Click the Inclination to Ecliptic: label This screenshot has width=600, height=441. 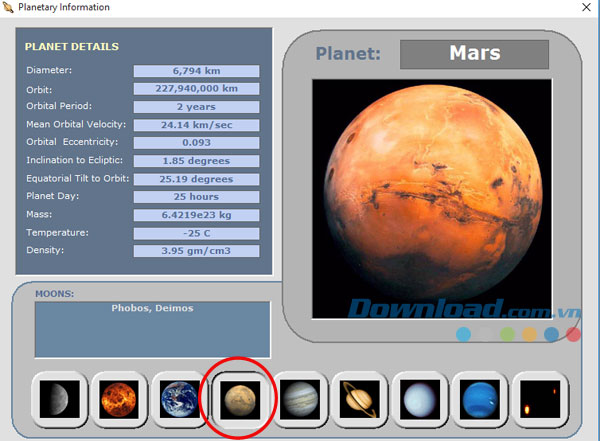coord(75,160)
